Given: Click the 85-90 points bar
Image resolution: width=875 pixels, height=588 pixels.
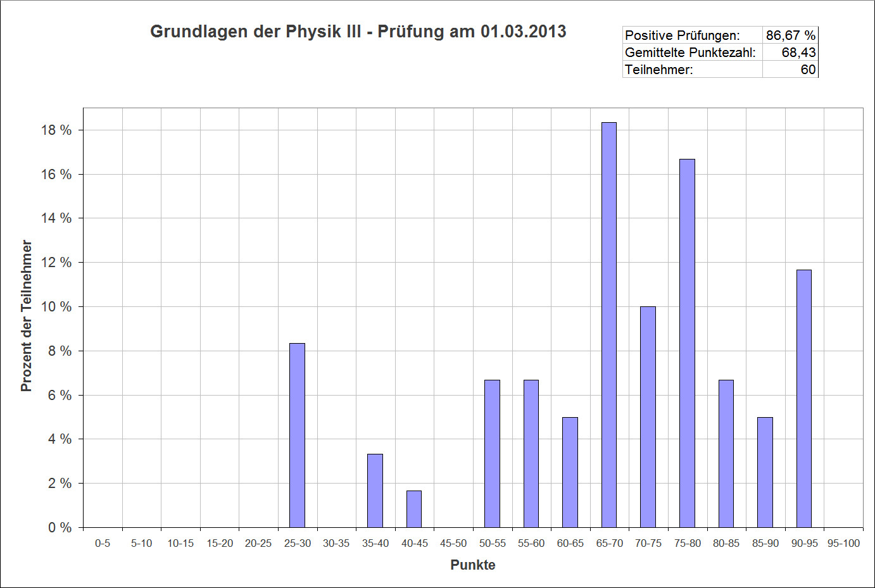Looking at the screenshot, I should (x=765, y=472).
